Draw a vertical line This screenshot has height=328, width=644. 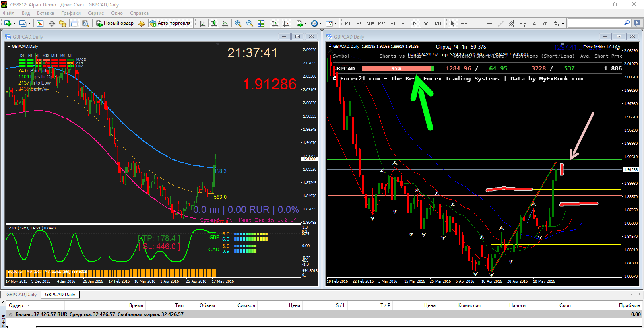pos(478,23)
